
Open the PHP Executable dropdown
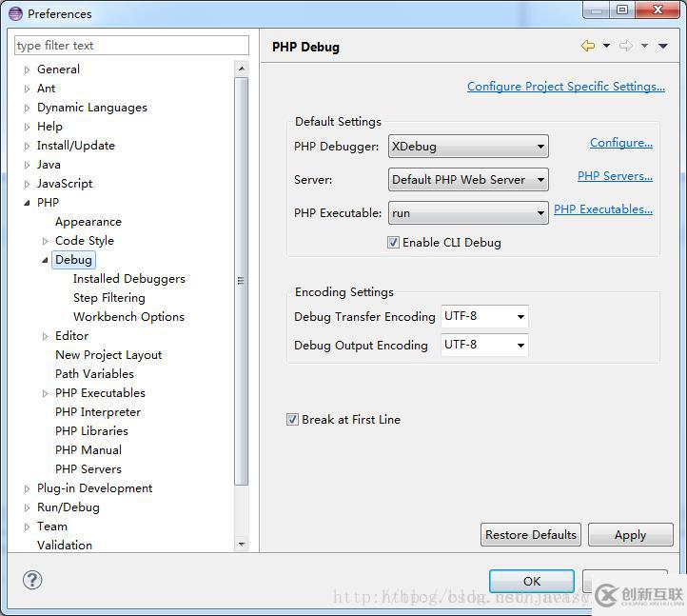[x=468, y=213]
